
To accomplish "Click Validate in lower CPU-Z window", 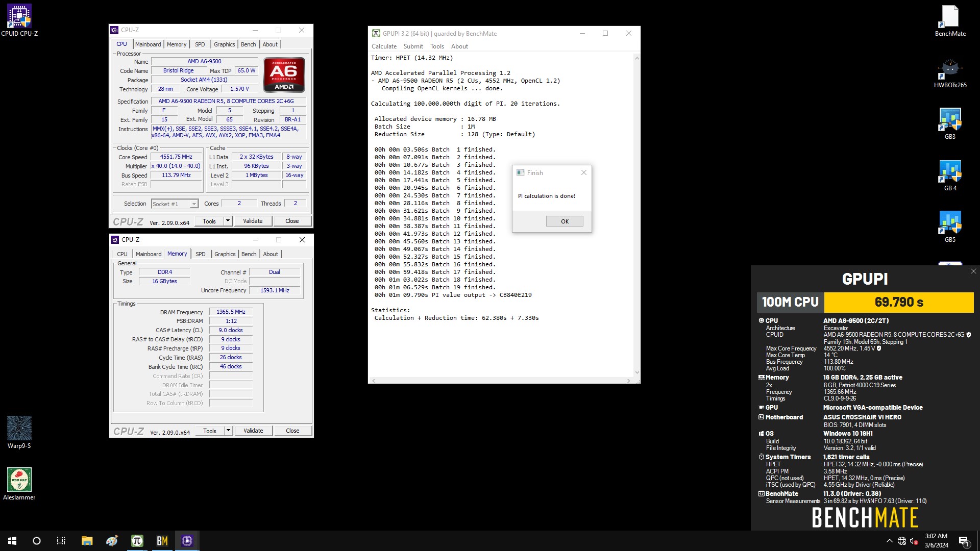I will coord(253,431).
